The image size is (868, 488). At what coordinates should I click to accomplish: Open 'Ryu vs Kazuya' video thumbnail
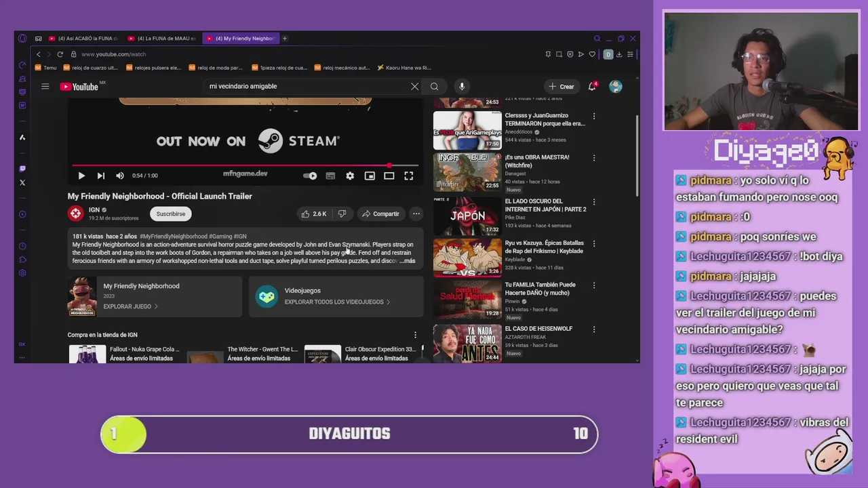coord(468,257)
